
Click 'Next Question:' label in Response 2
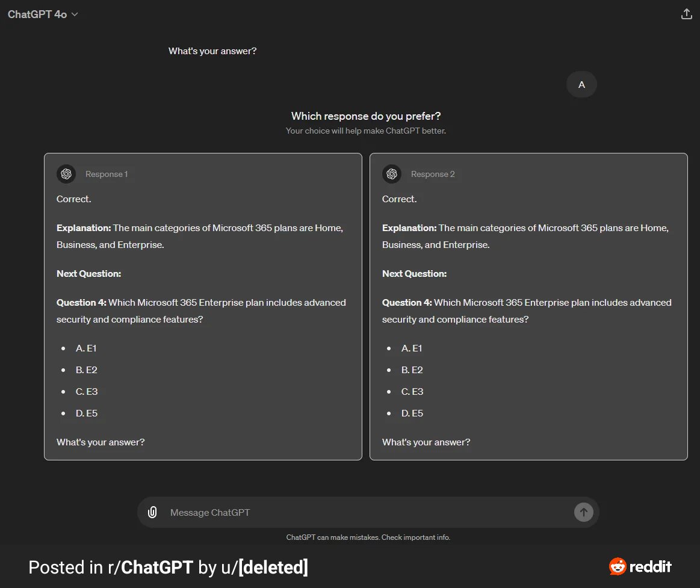click(x=414, y=274)
